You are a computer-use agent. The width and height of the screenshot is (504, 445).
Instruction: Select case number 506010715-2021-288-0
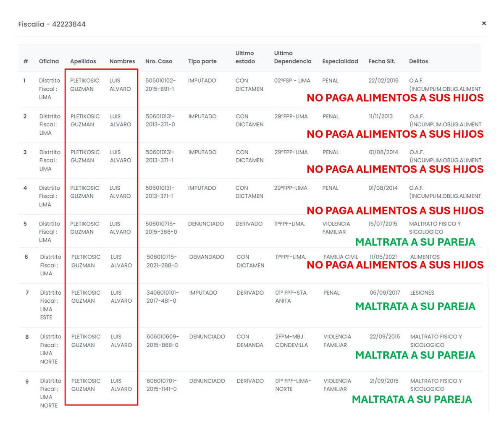click(x=162, y=261)
